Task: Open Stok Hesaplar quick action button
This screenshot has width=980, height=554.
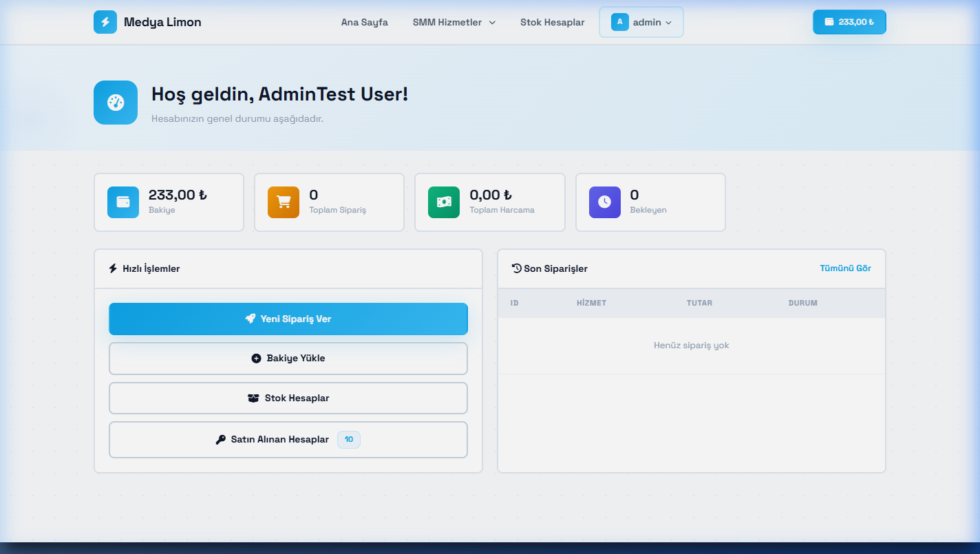Action: tap(288, 398)
